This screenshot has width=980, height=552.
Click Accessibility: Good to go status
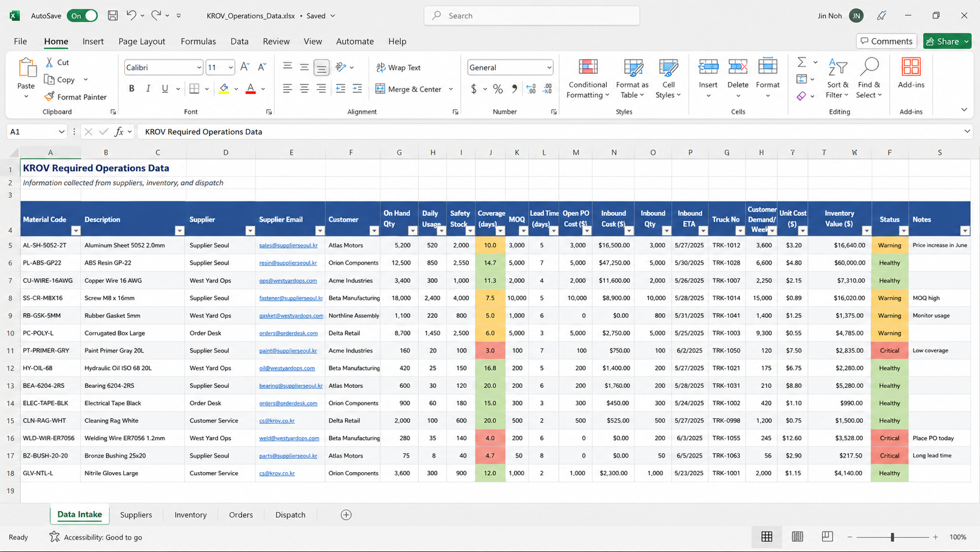pyautogui.click(x=96, y=537)
